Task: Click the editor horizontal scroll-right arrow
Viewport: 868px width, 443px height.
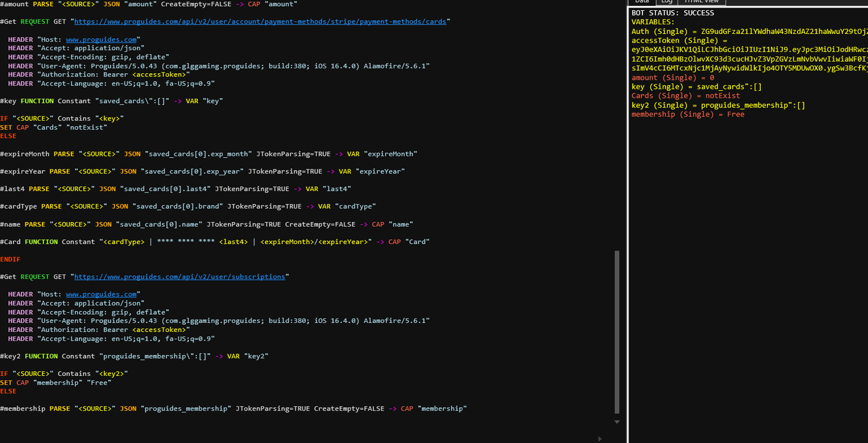Action: (x=600, y=438)
